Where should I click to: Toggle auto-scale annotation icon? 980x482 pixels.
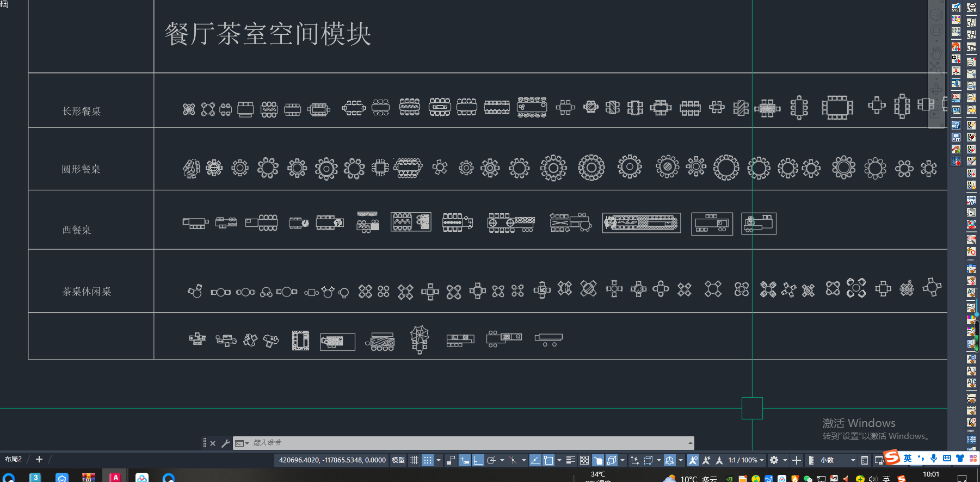coord(706,460)
